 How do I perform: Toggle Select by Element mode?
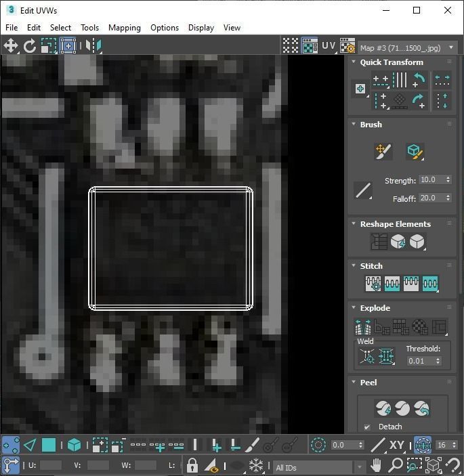pos(74,445)
